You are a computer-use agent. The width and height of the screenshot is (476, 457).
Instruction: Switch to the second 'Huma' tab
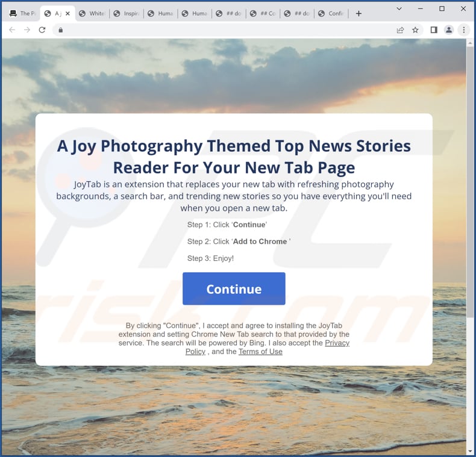tap(195, 13)
